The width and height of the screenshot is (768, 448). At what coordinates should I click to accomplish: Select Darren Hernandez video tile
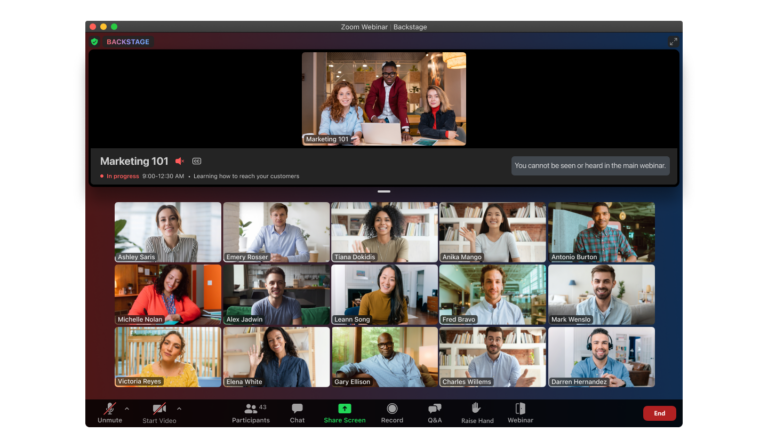click(601, 357)
